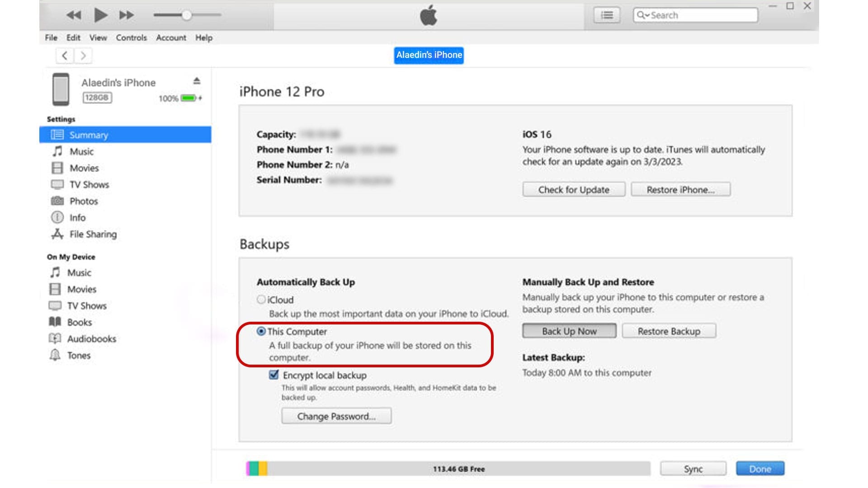
Task: Open the File menu
Action: pyautogui.click(x=51, y=37)
